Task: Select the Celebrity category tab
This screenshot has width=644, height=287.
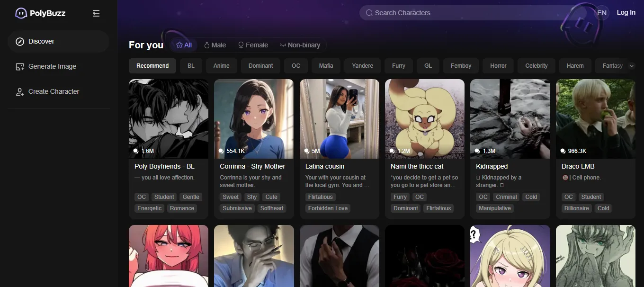Action: (x=537, y=66)
